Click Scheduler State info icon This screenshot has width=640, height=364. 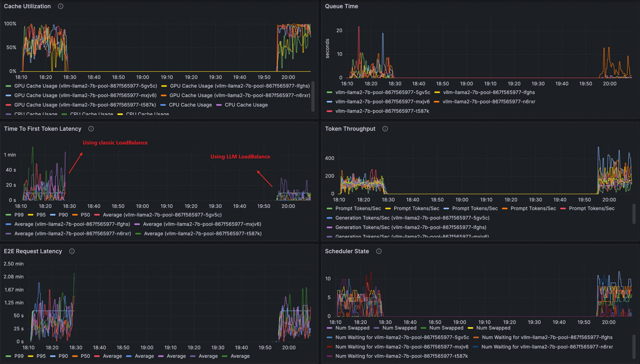[379, 251]
